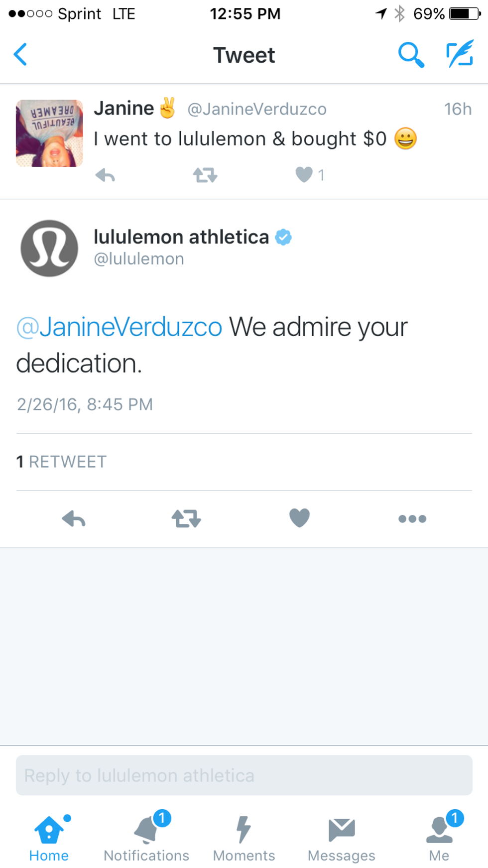Image resolution: width=488 pixels, height=868 pixels.
Task: View the 1 RETWEET list
Action: (61, 462)
